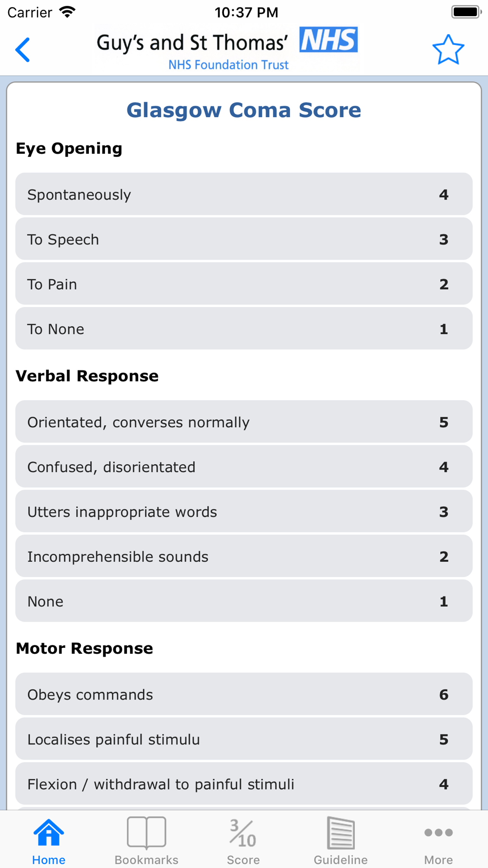Select Localises painful stimuli option

click(244, 739)
